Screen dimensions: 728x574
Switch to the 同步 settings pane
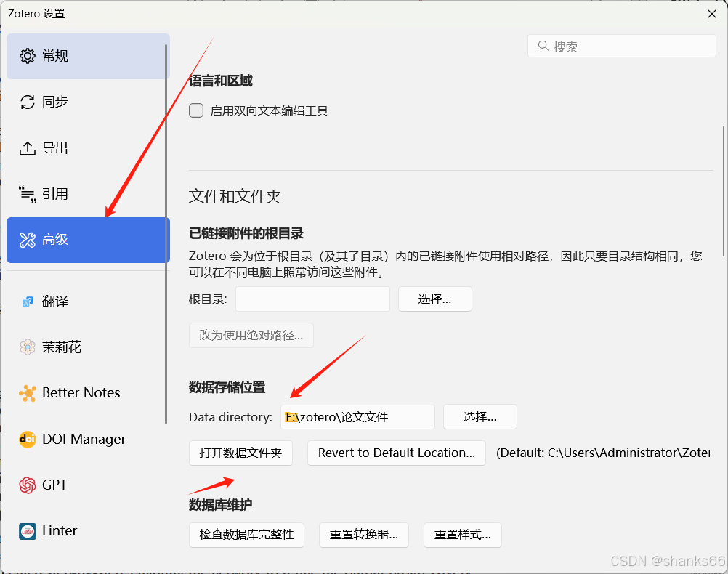coord(88,102)
